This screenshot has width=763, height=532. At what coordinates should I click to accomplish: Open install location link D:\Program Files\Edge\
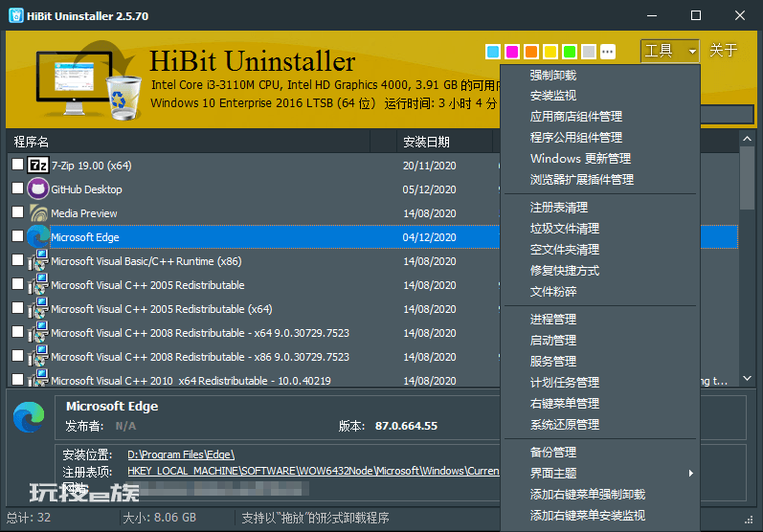181,454
